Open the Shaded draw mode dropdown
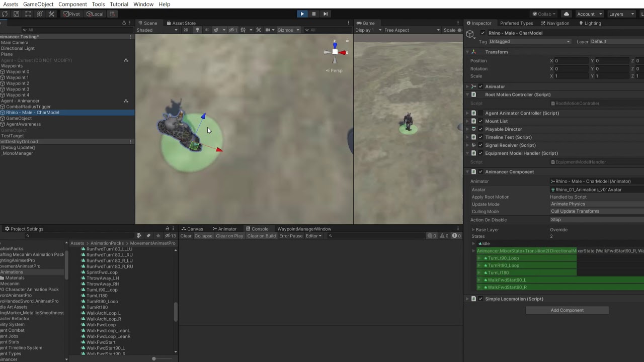This screenshot has width=644, height=362. click(157, 30)
